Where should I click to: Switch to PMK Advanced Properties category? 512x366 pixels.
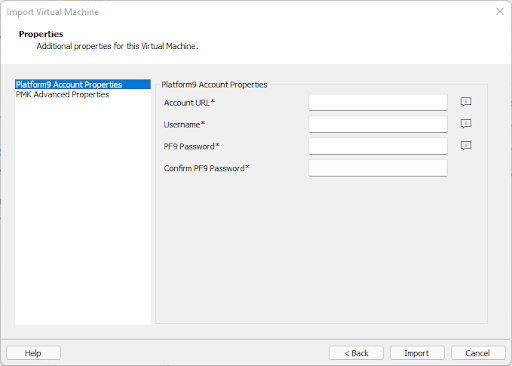(62, 94)
